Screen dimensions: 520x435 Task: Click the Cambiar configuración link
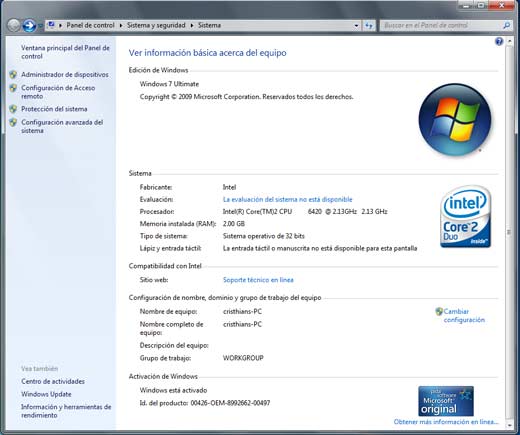click(x=464, y=315)
